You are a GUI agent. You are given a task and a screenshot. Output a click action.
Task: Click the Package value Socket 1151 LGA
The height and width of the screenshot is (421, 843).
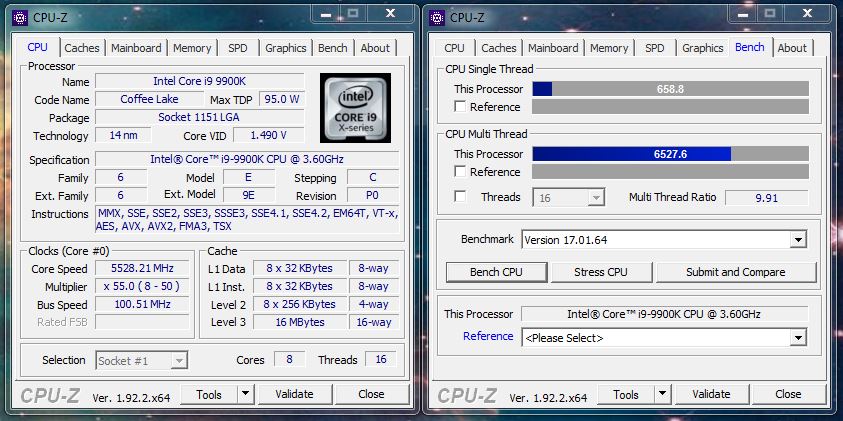tap(199, 117)
